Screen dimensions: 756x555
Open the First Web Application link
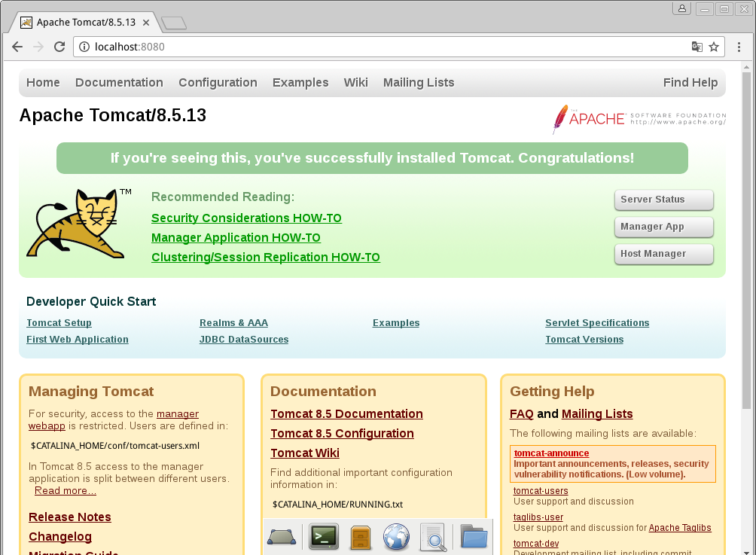pos(77,340)
